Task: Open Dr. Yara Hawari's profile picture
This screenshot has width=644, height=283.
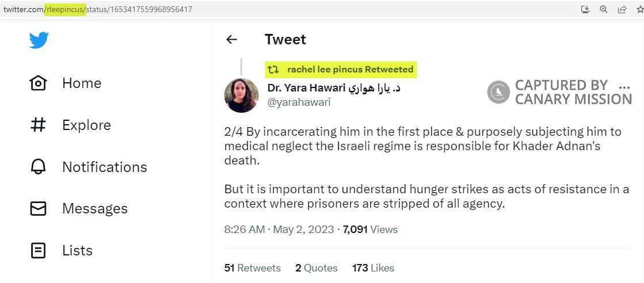Action: coord(241,95)
